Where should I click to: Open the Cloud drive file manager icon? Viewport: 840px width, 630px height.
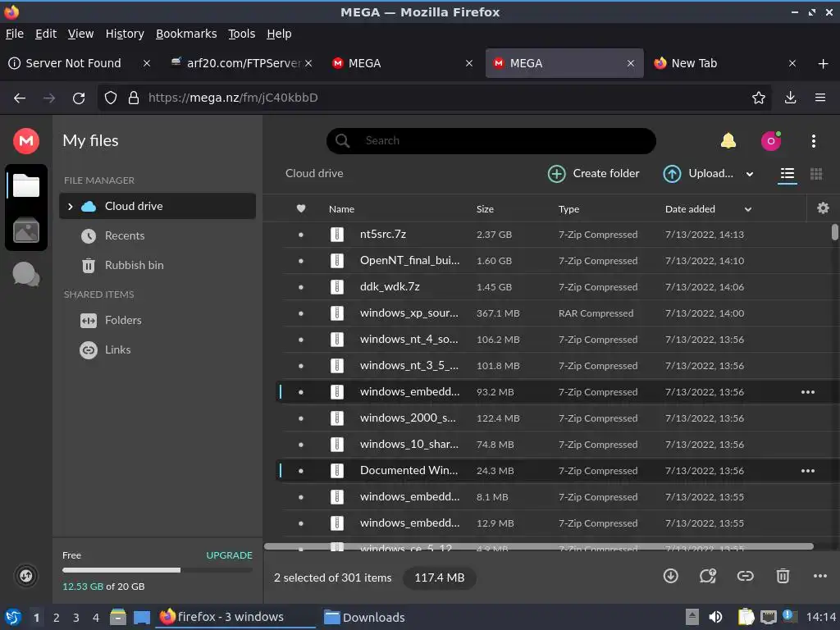click(x=25, y=185)
